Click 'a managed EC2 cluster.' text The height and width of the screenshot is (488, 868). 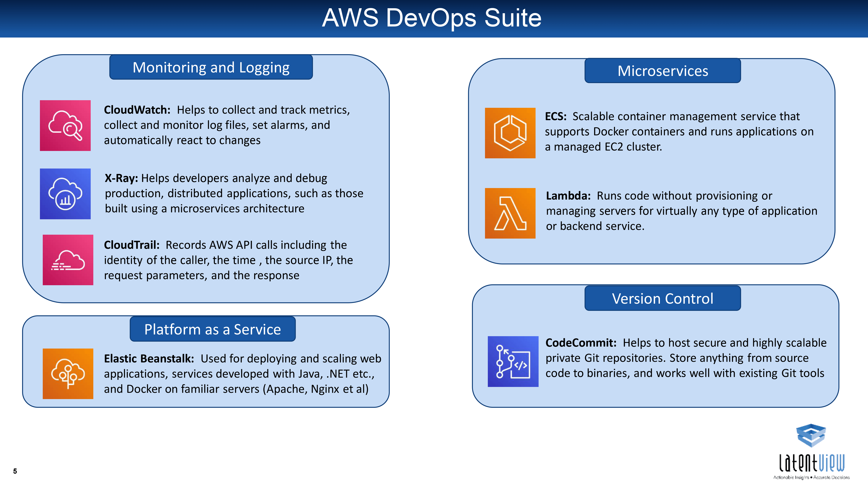click(x=603, y=147)
